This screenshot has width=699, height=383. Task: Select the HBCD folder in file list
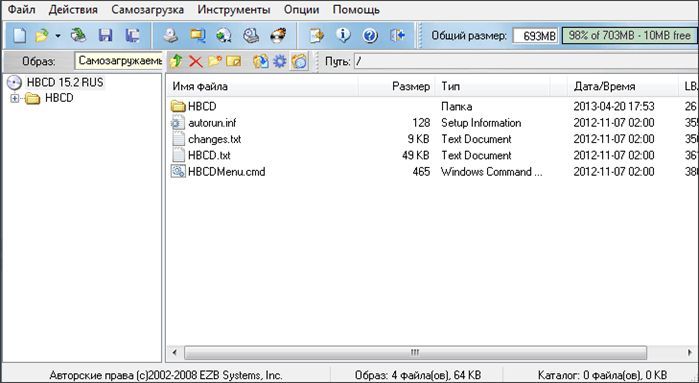point(202,107)
